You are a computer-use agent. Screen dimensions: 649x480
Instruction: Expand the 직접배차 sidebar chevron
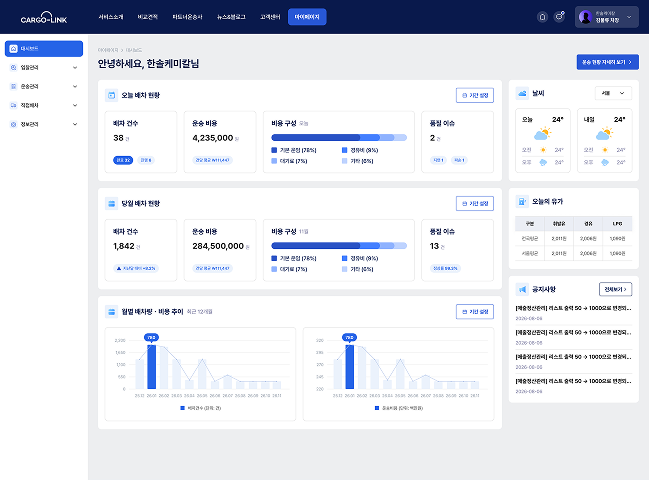coord(75,105)
